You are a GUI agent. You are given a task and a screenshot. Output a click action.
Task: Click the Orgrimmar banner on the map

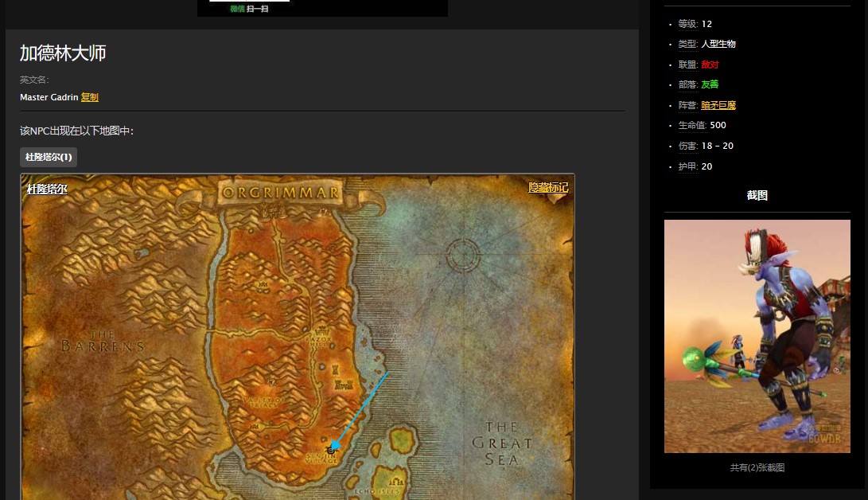(x=281, y=193)
